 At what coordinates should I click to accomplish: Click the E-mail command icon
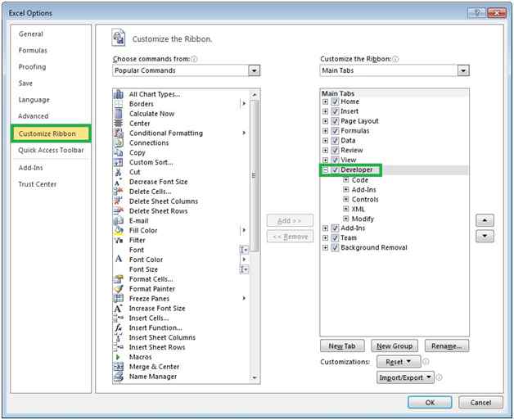tap(119, 221)
